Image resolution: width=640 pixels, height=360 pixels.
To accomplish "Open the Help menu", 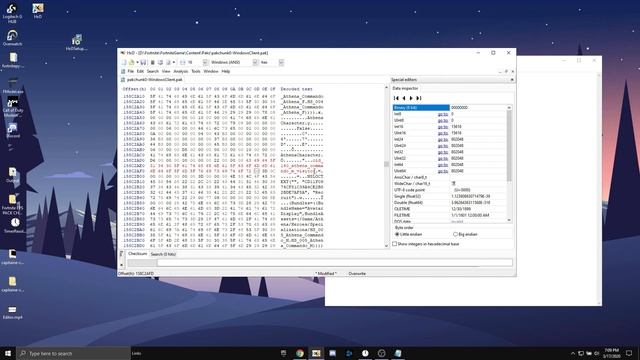I will coord(226,71).
